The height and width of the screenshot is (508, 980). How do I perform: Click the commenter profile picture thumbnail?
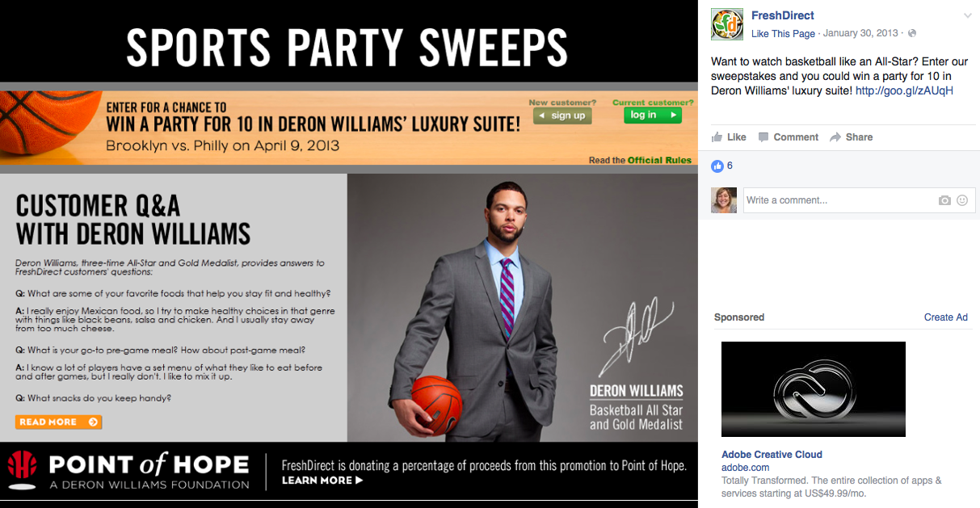coord(724,200)
